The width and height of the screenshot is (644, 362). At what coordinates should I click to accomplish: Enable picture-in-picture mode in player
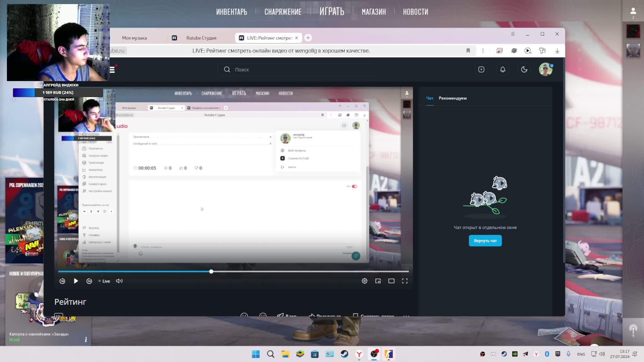pyautogui.click(x=378, y=281)
